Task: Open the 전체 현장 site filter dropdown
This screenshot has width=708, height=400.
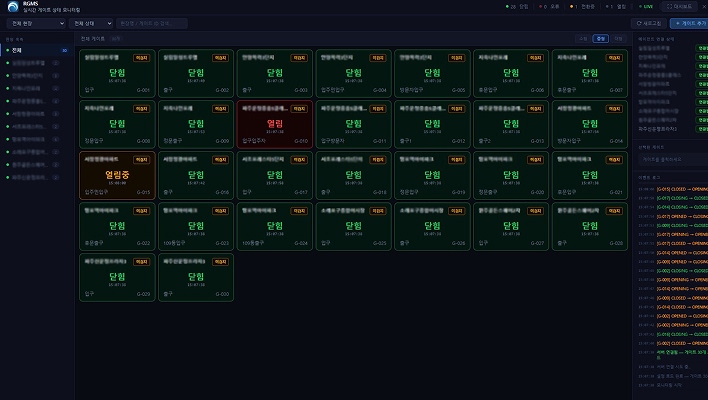Action: click(x=36, y=23)
